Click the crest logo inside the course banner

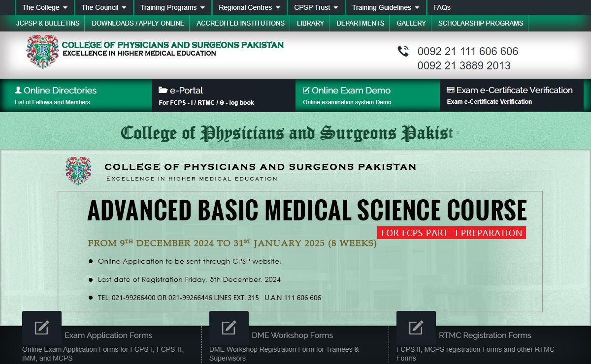coord(78,171)
